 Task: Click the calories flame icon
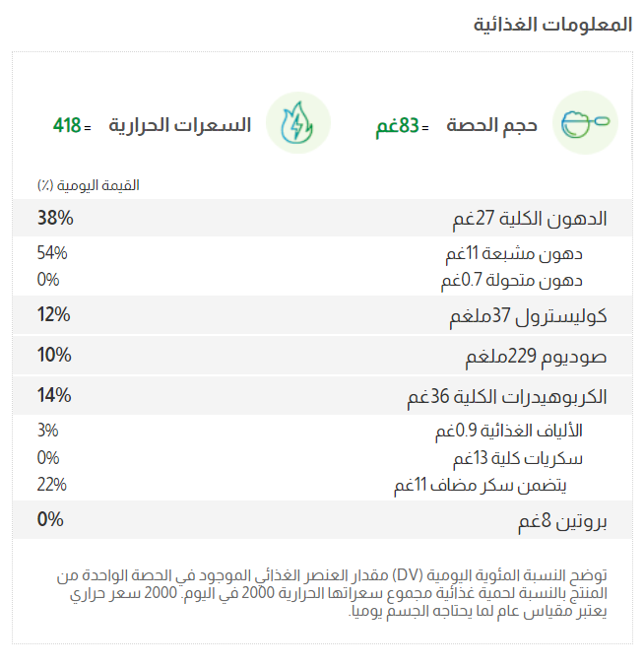pyautogui.click(x=297, y=124)
